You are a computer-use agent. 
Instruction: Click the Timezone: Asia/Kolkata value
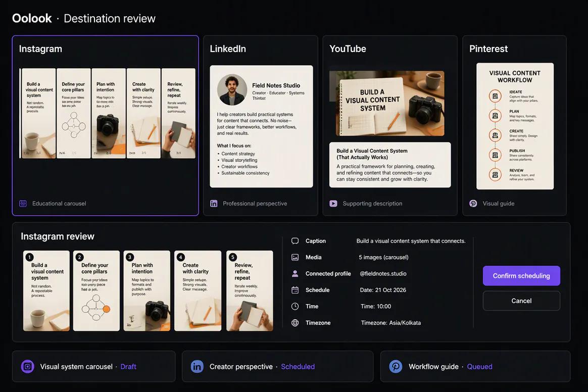pyautogui.click(x=391, y=323)
